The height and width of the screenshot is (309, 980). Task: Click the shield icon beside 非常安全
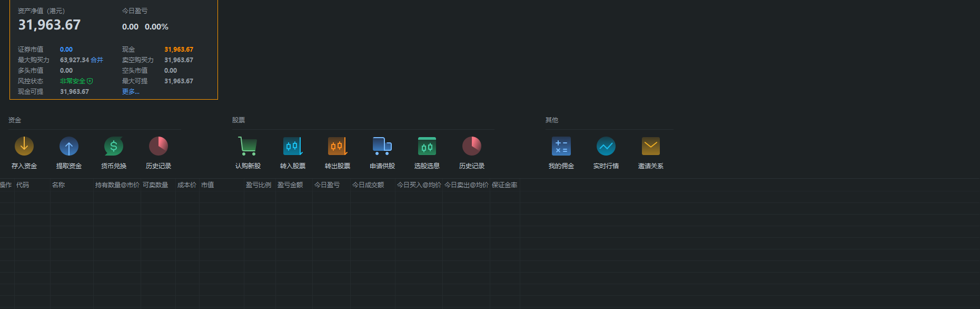click(90, 81)
